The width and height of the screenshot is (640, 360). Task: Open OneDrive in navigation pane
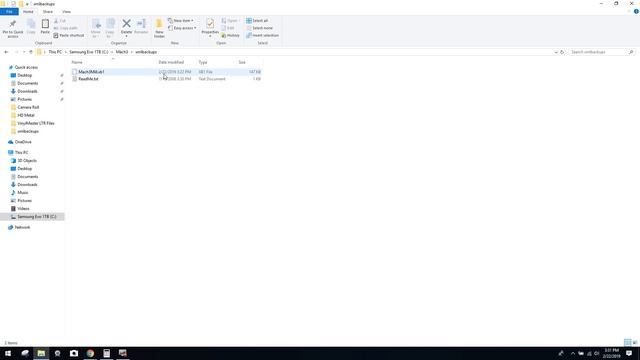(23, 142)
